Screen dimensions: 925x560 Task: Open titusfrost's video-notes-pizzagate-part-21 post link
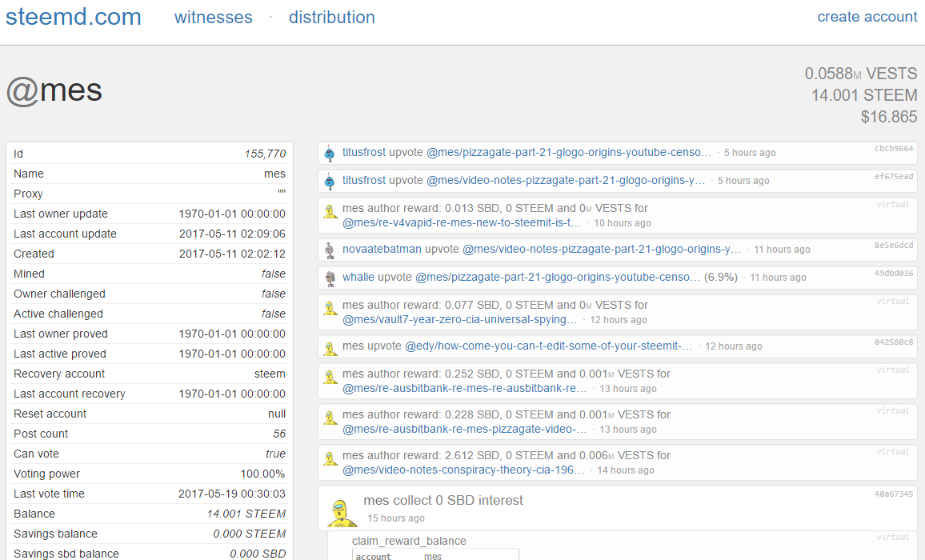click(566, 180)
